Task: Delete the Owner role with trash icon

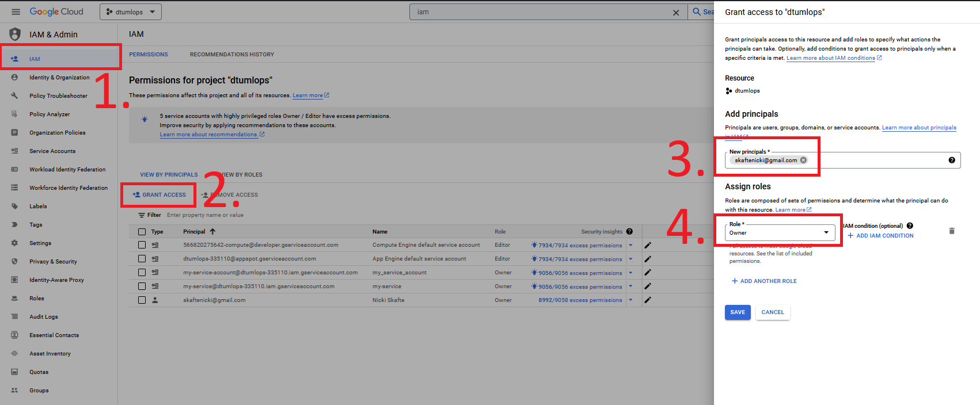Action: coord(952,231)
